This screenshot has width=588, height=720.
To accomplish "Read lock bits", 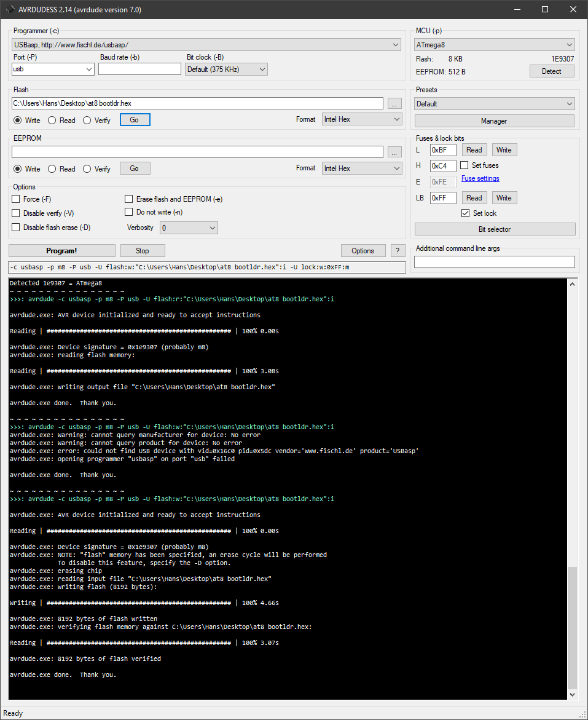I will point(474,198).
